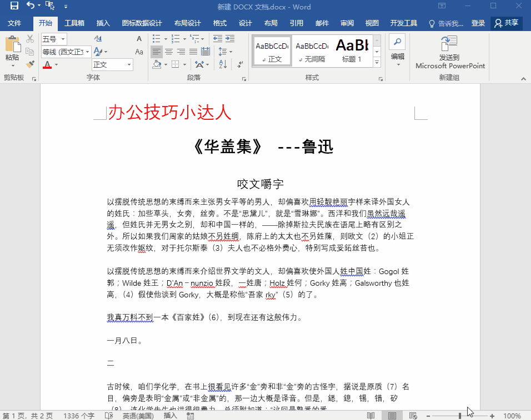Image resolution: width=531 pixels, height=420 pixels.
Task: Click the red font color swatch
Action: pos(47,65)
